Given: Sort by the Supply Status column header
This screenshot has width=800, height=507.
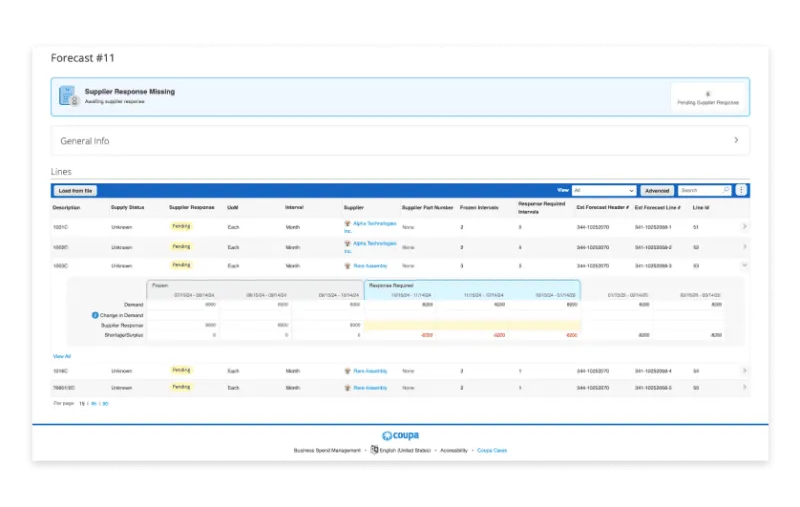Looking at the screenshot, I should (x=128, y=208).
